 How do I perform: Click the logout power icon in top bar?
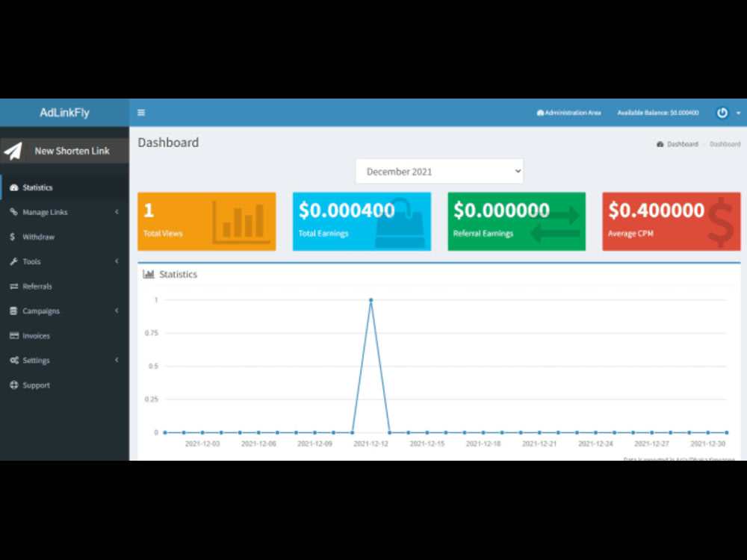click(722, 113)
